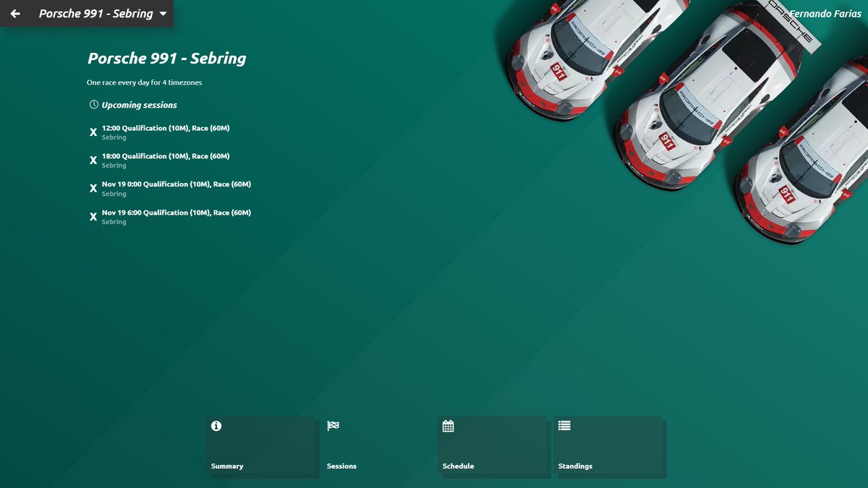The image size is (868, 488).
Task: Click the Porsche 991 - Sebring page heading
Action: tap(166, 59)
